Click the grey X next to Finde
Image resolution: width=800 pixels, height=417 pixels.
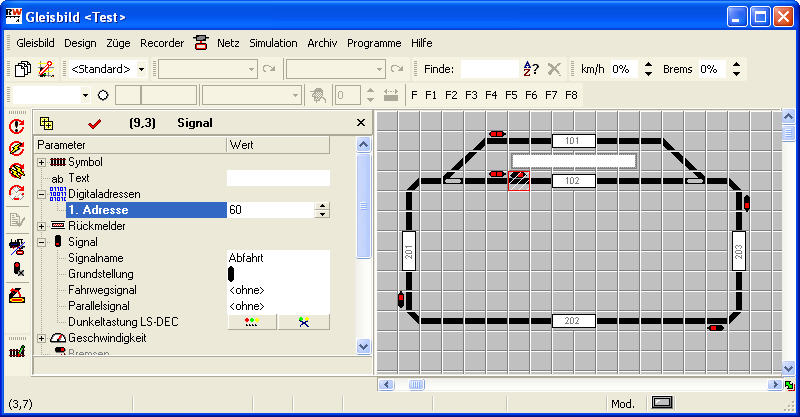pos(554,69)
